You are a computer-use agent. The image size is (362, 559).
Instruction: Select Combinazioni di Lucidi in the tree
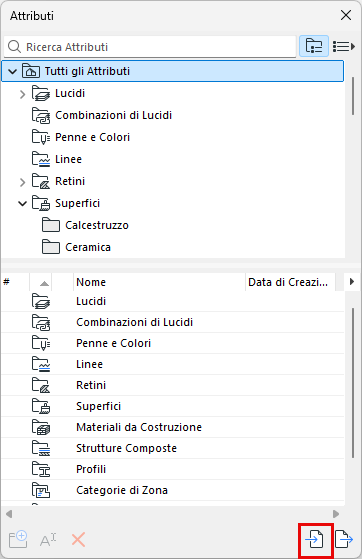click(113, 116)
